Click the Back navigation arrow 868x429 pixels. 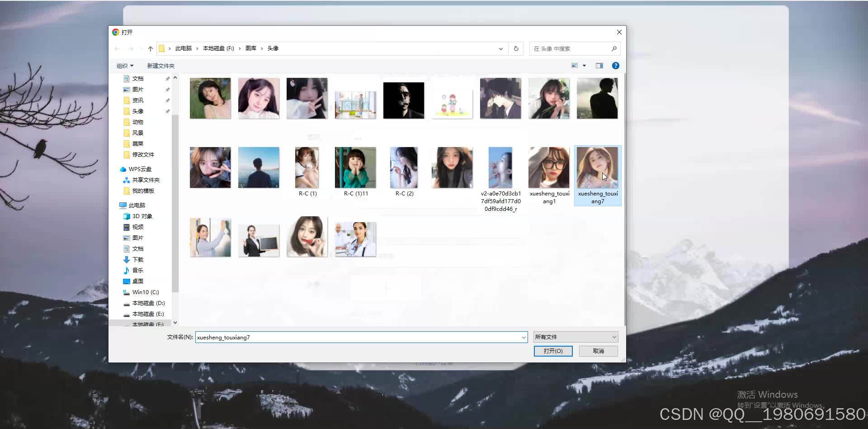point(117,48)
